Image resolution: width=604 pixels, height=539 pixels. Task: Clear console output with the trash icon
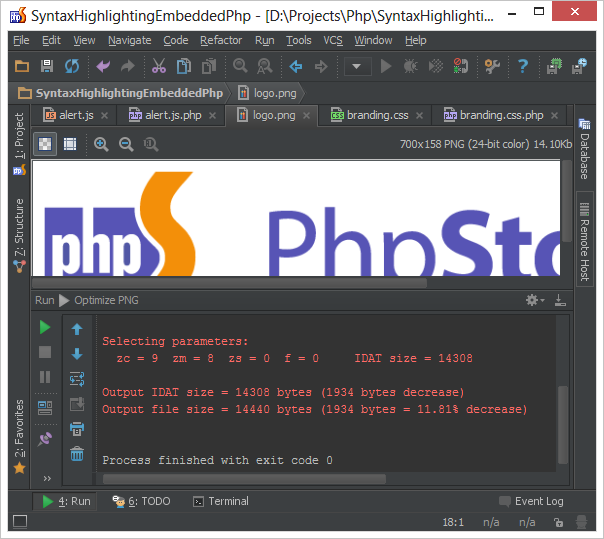point(77,453)
